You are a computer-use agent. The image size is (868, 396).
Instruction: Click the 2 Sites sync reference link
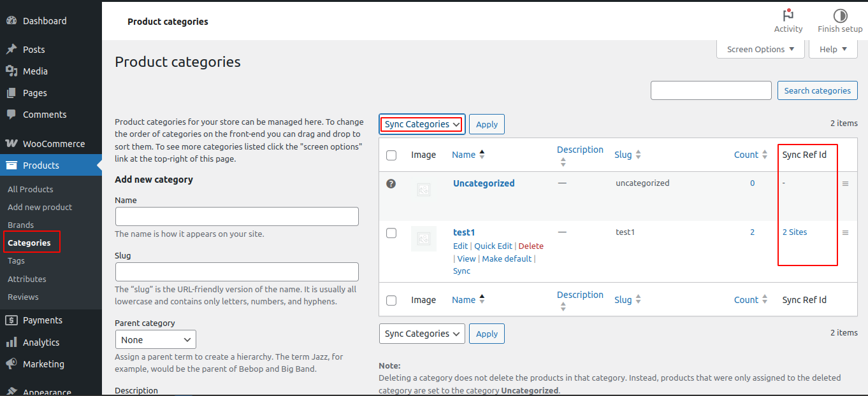[795, 232]
